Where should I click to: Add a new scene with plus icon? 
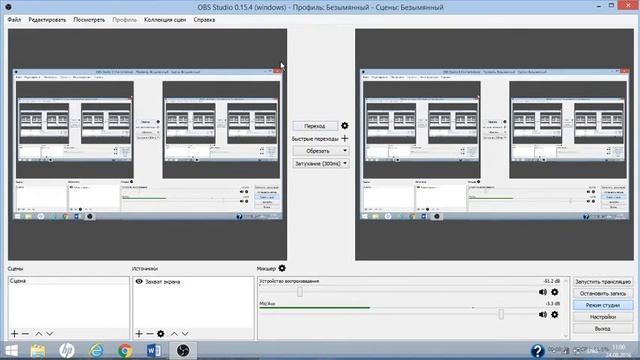[14, 334]
